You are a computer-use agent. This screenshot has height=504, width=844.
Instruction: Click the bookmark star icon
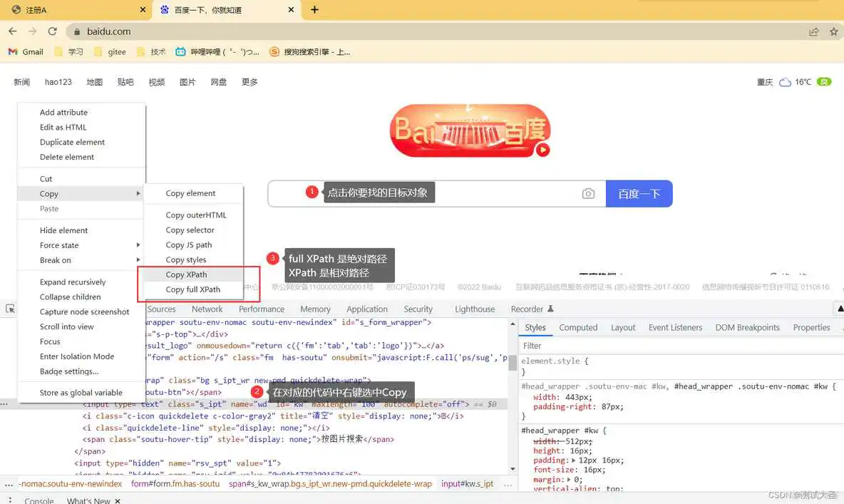(834, 31)
